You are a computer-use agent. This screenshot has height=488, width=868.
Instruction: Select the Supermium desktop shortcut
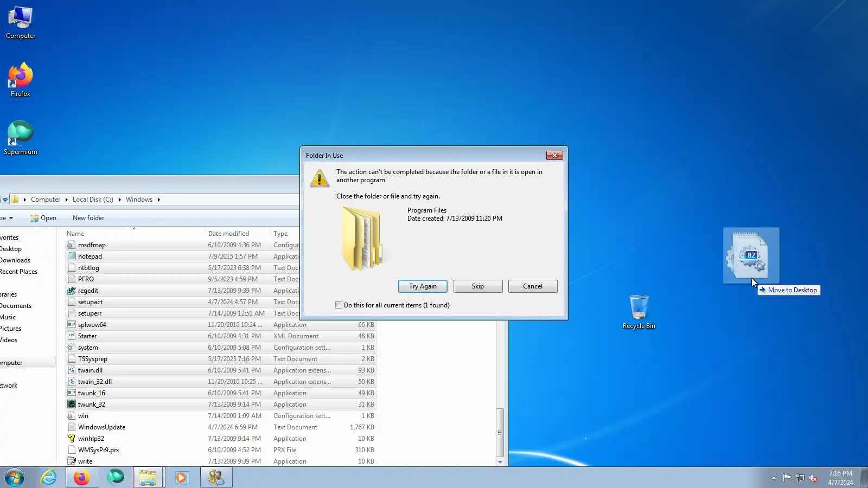[x=21, y=138]
